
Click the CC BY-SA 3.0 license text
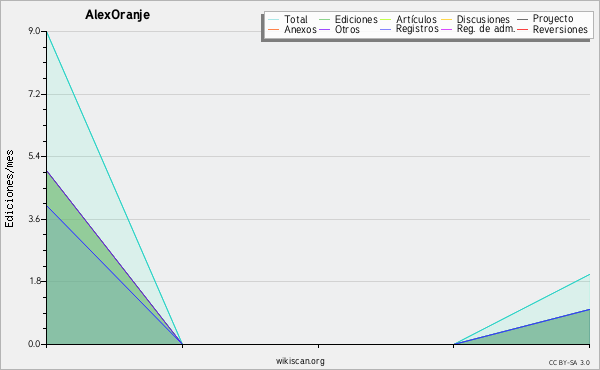(569, 363)
